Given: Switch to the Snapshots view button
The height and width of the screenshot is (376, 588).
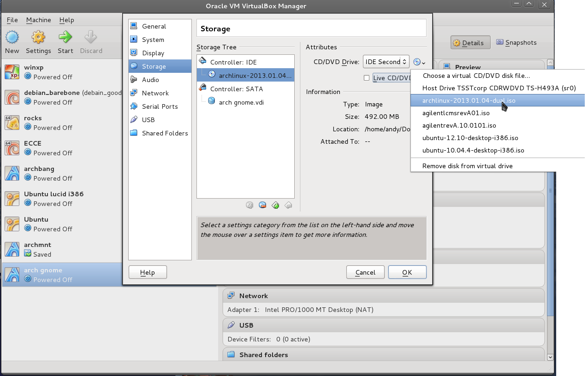Looking at the screenshot, I should [517, 42].
